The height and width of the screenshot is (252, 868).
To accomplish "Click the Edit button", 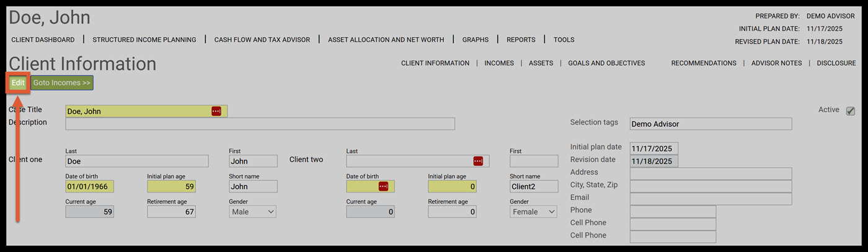I will coord(18,82).
